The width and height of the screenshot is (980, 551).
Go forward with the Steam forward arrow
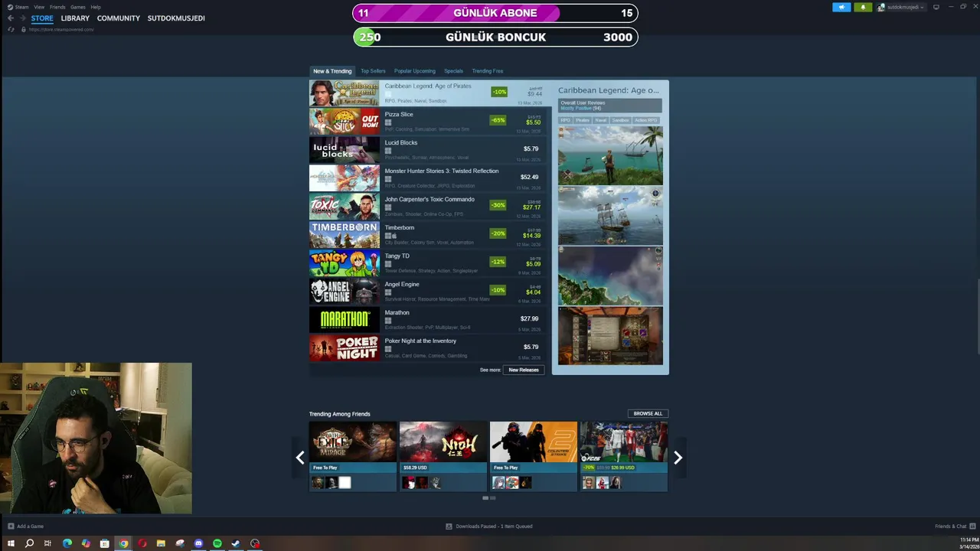click(21, 18)
